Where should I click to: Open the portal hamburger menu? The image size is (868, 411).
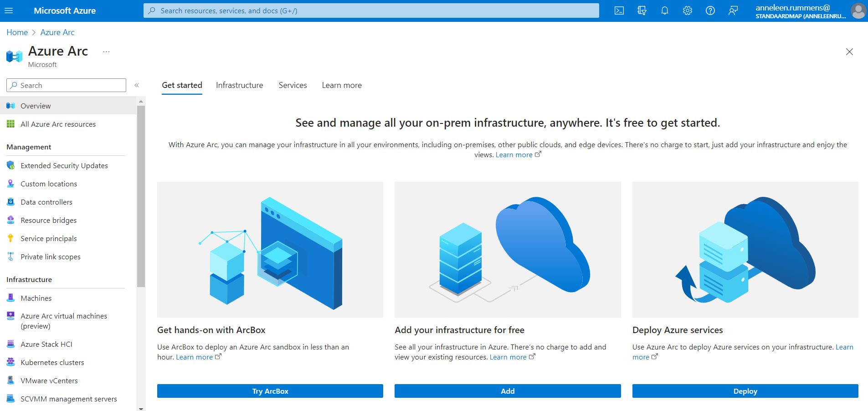click(x=9, y=10)
